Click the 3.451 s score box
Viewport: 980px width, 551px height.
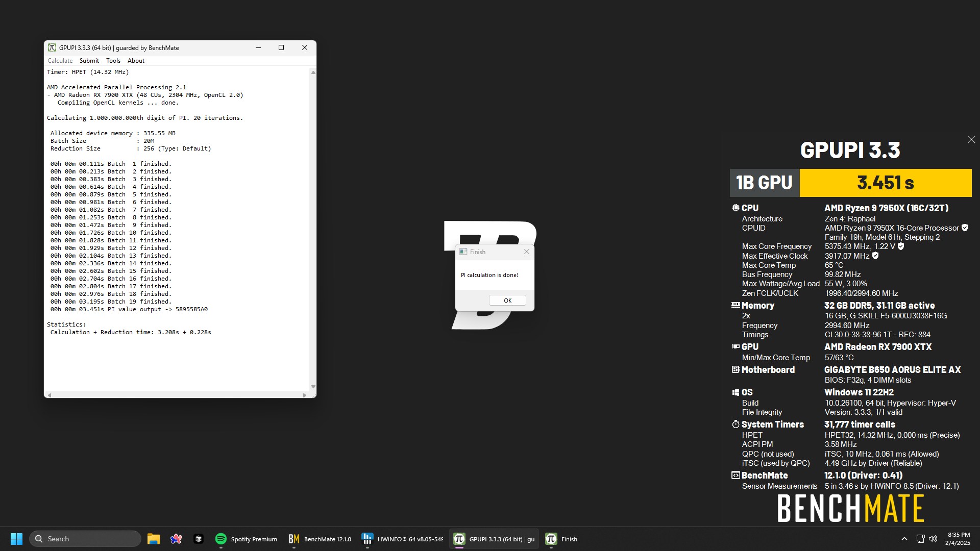point(886,183)
